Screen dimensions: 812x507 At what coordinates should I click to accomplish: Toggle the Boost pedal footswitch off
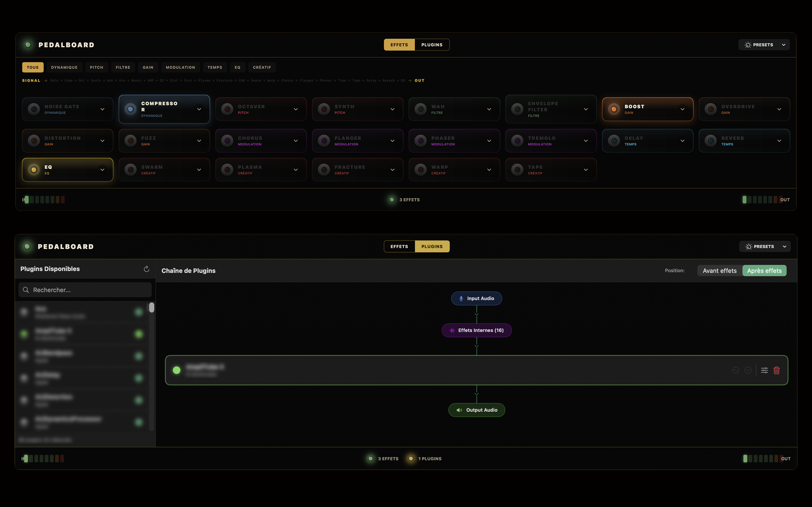coord(614,109)
